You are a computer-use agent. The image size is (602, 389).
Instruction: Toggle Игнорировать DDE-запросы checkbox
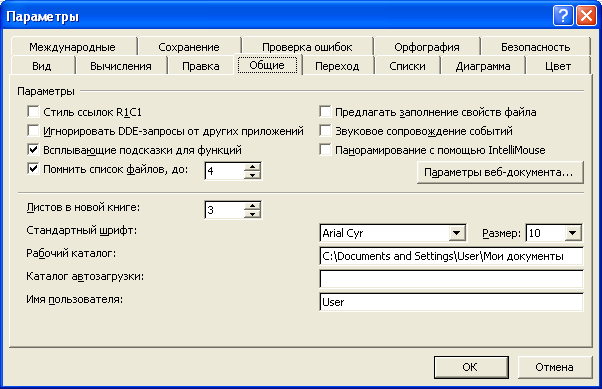(33, 131)
